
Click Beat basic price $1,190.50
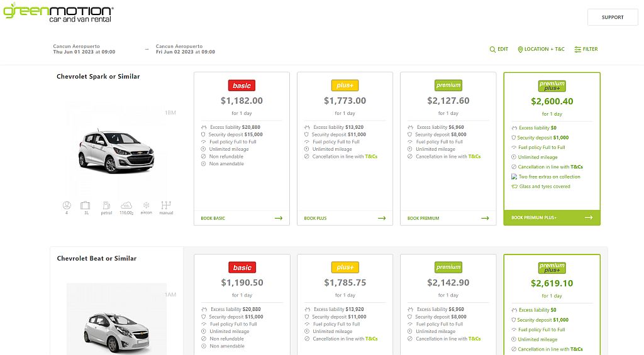pyautogui.click(x=242, y=283)
